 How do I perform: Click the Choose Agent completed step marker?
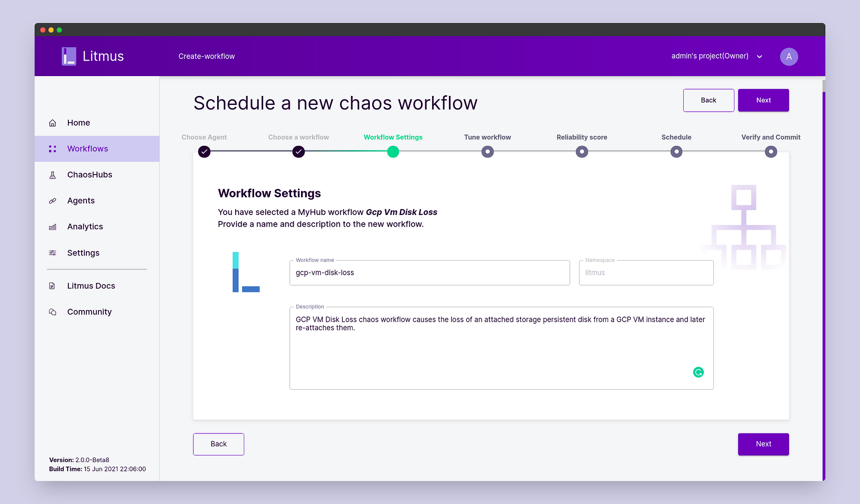click(x=204, y=152)
